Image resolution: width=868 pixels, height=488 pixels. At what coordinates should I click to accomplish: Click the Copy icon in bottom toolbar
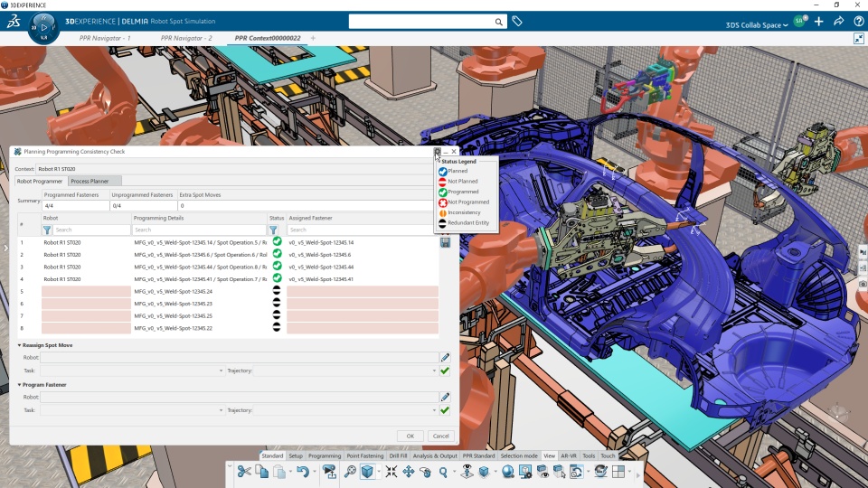tap(261, 472)
